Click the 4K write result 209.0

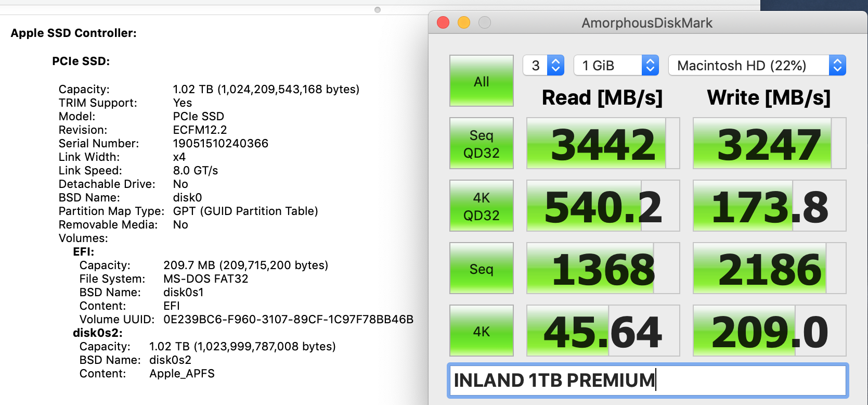point(770,331)
